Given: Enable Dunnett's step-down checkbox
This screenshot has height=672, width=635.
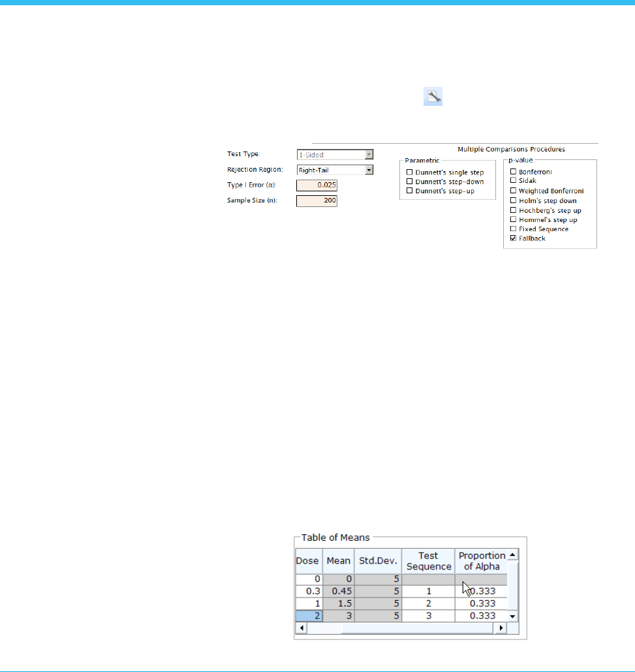Looking at the screenshot, I should pyautogui.click(x=409, y=182).
